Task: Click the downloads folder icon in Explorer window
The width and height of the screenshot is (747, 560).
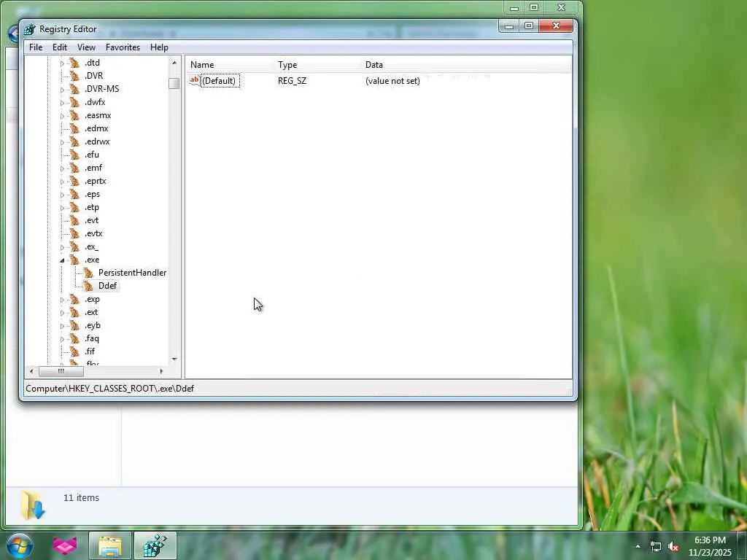Action: [33, 505]
